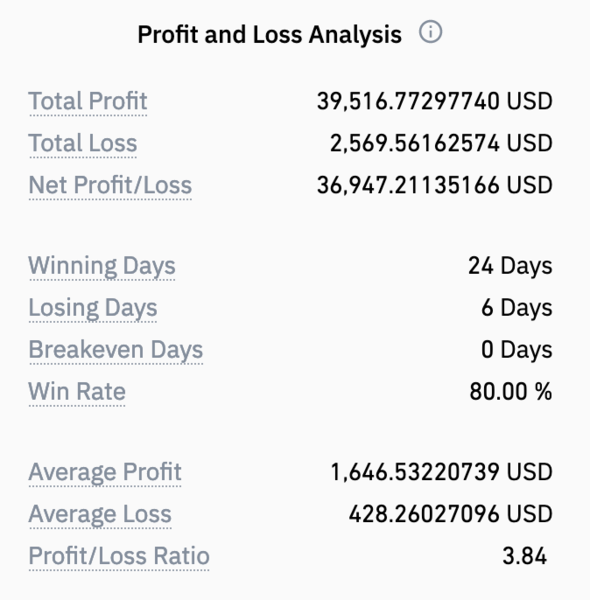Click the Losing Days label
This screenshot has height=600, width=590.
(93, 308)
